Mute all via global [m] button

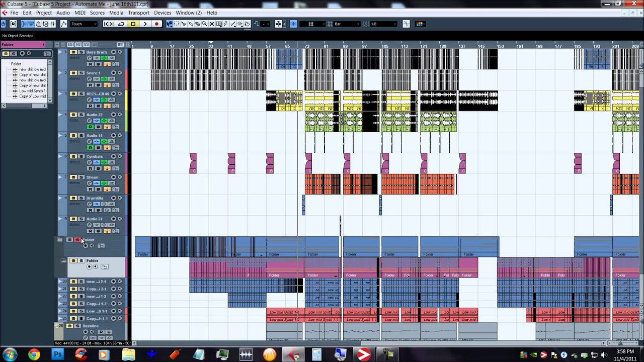pyautogui.click(x=71, y=45)
